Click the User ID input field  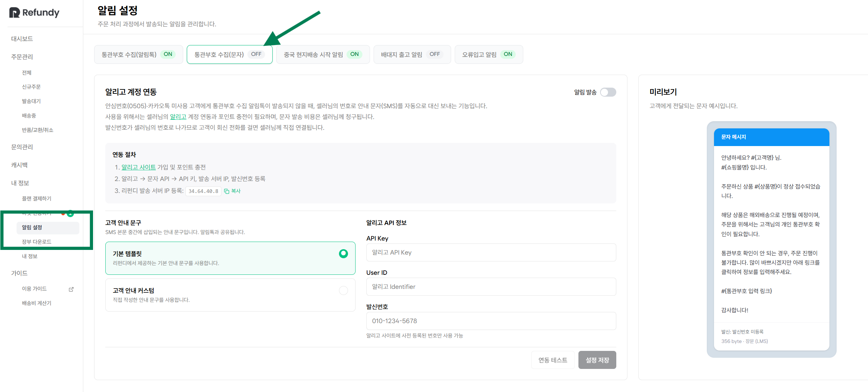point(491,287)
